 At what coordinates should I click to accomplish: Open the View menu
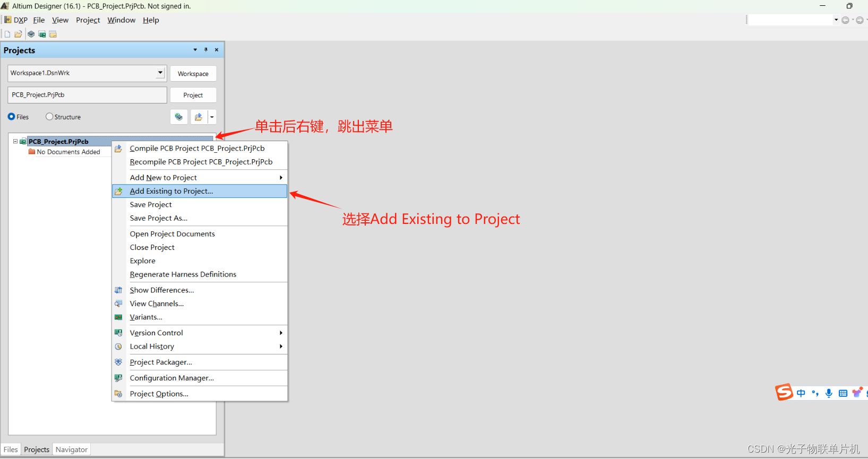coord(60,20)
